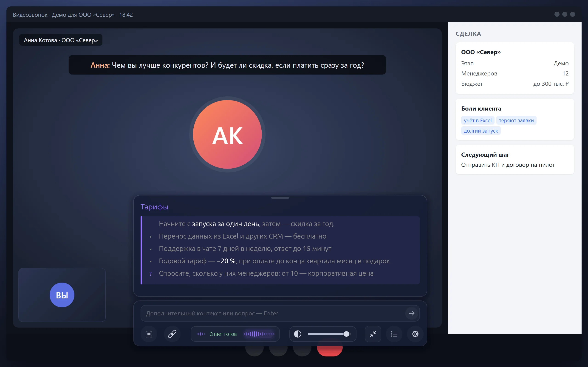This screenshot has height=367, width=588.
Task: Click the Тарифы heading in the hint panel
Action: (x=154, y=207)
